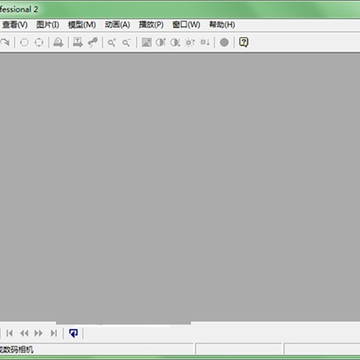Click the rewind double-arrow button
Screen dimensions: 360x360
[24, 333]
